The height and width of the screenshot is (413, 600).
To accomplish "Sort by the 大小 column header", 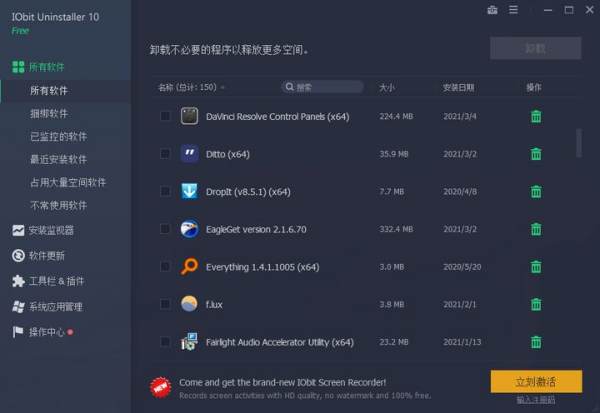I will point(387,88).
